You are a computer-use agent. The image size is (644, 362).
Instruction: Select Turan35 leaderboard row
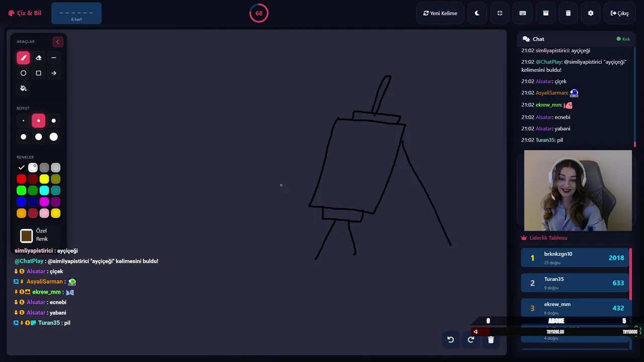(x=575, y=283)
